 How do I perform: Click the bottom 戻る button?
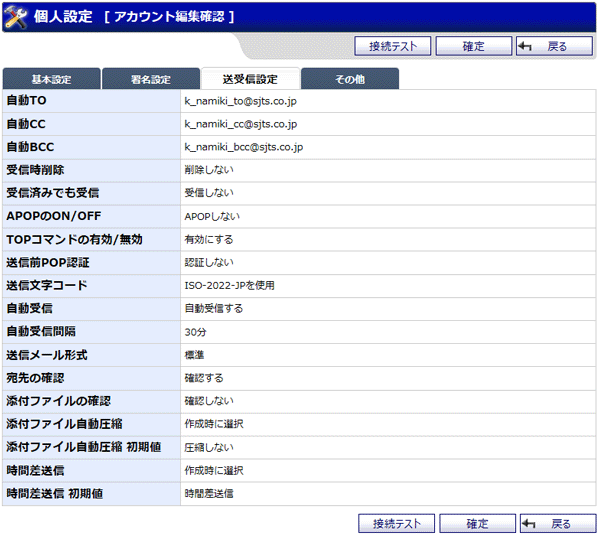(x=558, y=523)
